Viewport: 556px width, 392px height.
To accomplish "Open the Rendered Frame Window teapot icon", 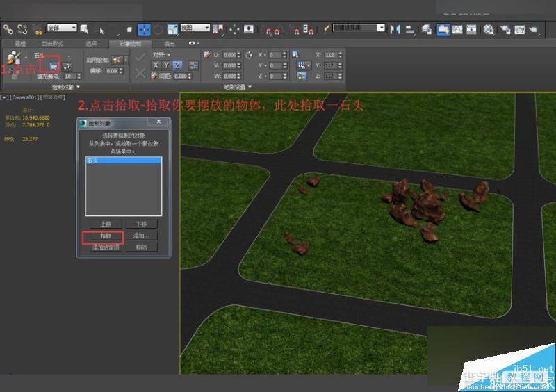I will pos(519,29).
